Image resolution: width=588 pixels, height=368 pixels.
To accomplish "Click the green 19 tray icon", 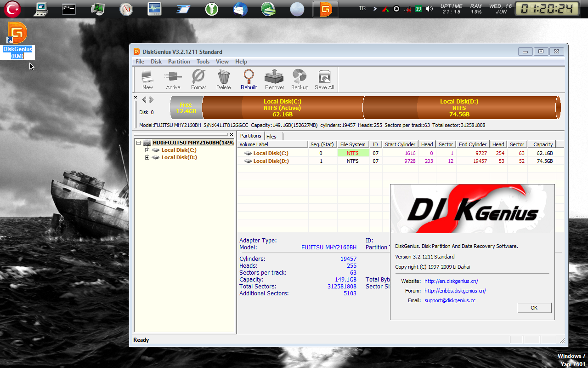I will coord(418,9).
